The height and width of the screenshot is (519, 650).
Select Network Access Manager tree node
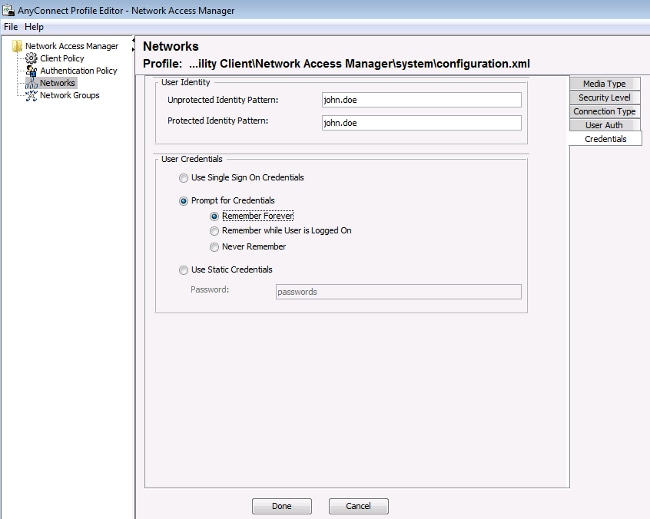click(72, 46)
